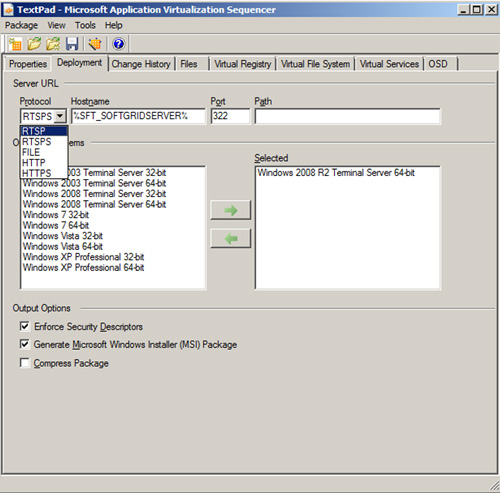
Task: Click the Open for Upgrade folder icon
Action: 53,44
